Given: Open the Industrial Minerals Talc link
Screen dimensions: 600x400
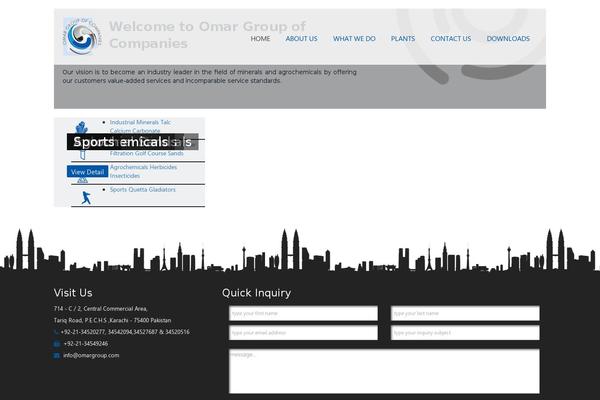Looking at the screenshot, I should point(140,122).
